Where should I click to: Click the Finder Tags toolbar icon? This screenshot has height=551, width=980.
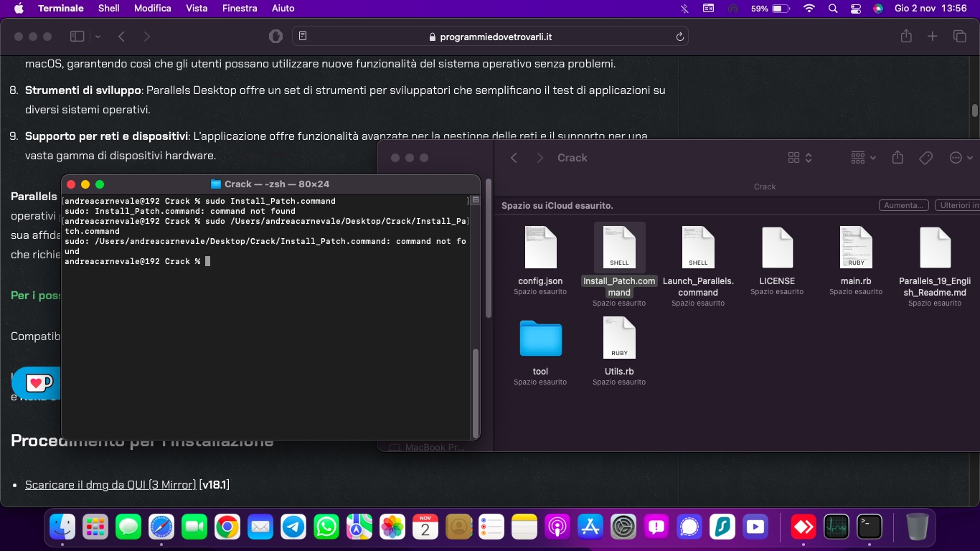(926, 158)
